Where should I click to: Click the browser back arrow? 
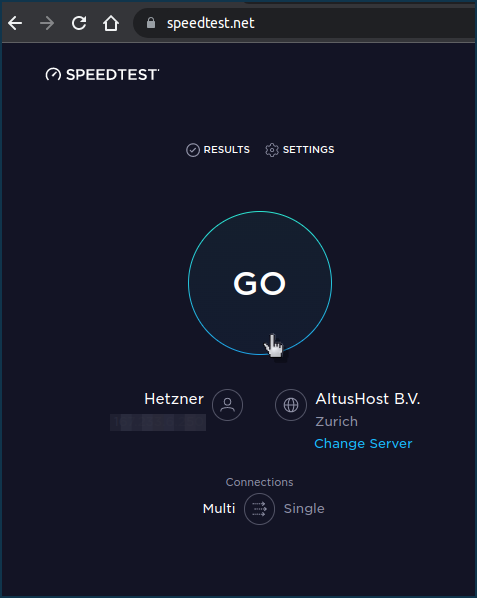coord(15,23)
